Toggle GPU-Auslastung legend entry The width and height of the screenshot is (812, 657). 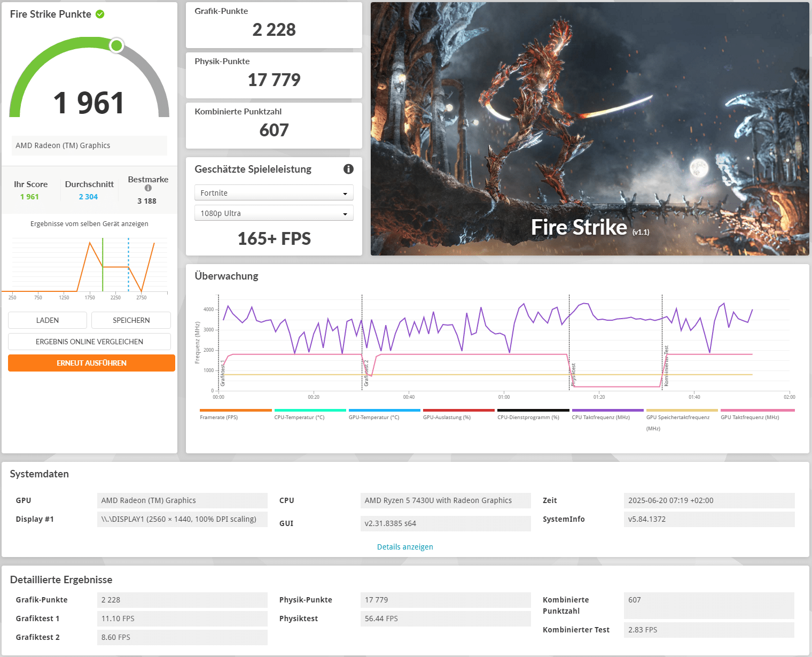447,417
